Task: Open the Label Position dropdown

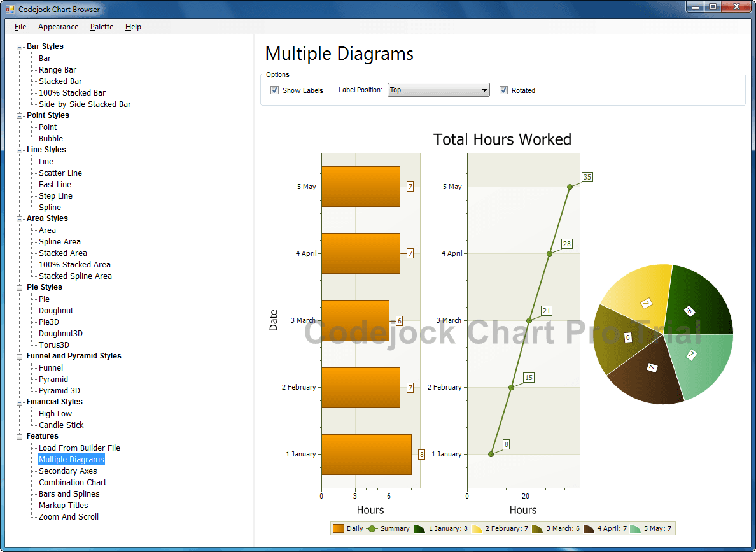Action: coord(438,90)
